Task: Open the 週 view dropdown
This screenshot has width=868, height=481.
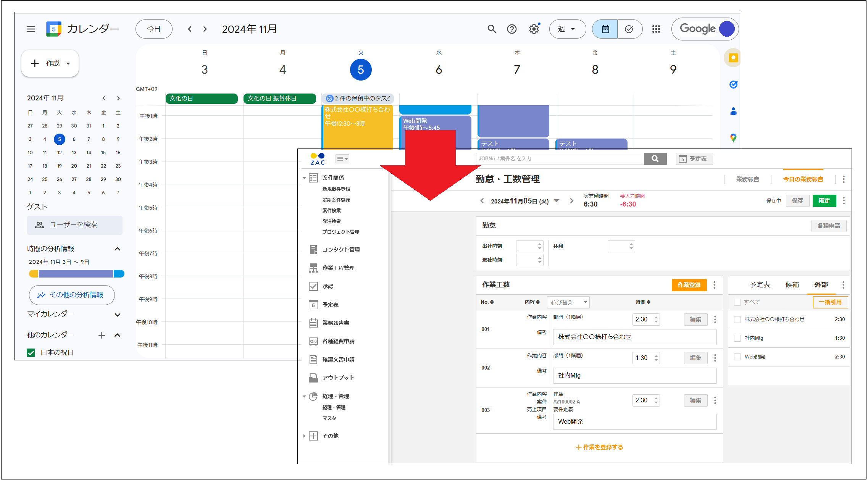Action: (567, 29)
